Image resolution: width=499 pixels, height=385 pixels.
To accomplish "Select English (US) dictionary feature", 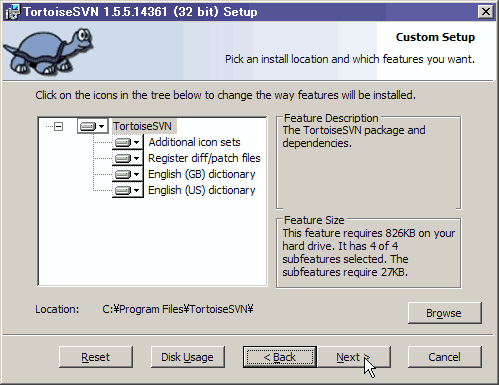I will tap(202, 190).
